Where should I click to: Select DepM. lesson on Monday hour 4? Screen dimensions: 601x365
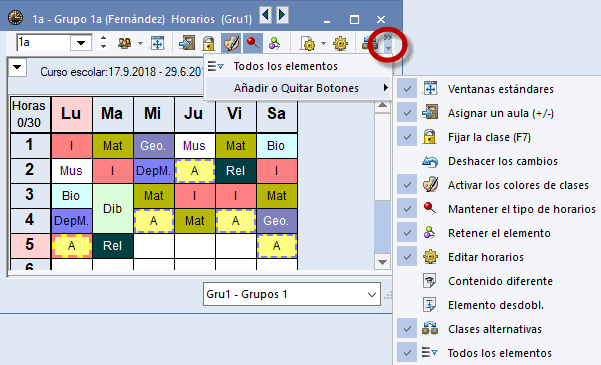tap(71, 221)
